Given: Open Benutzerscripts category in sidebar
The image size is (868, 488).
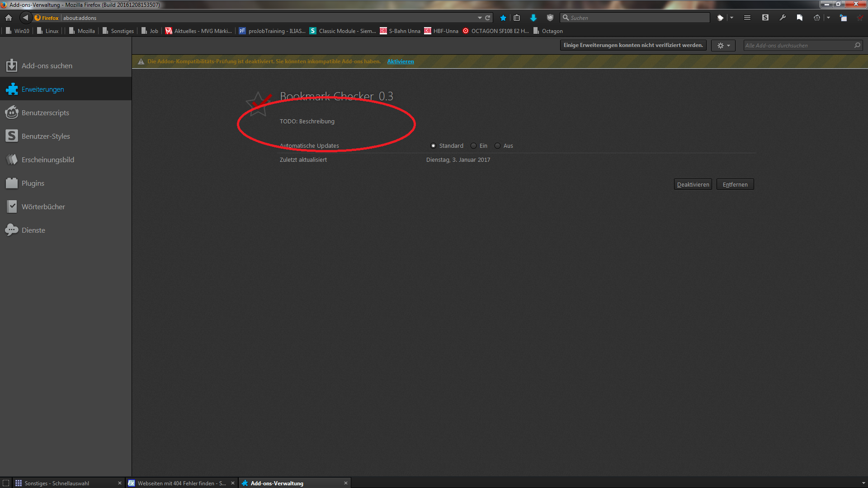Looking at the screenshot, I should click(45, 113).
